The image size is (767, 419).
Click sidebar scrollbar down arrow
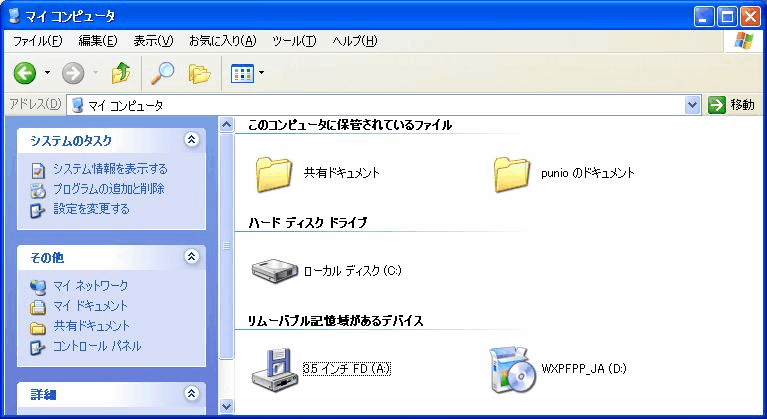coord(226,406)
